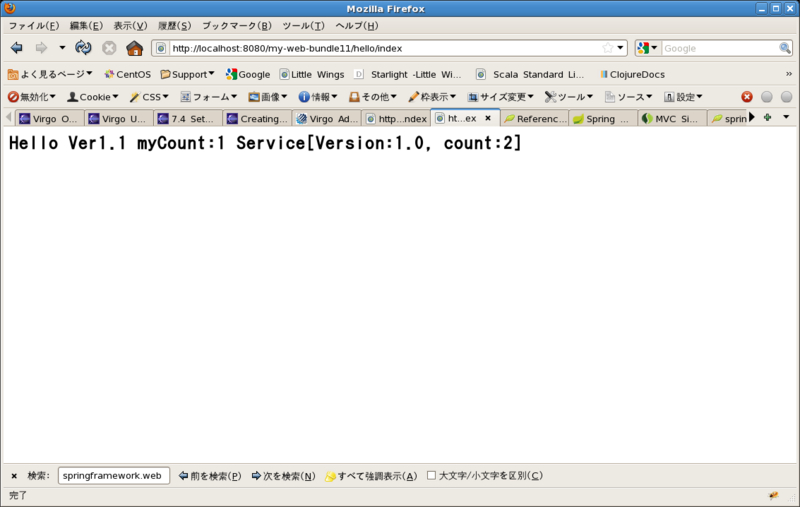Image resolution: width=800 pixels, height=507 pixels.
Task: Toggle 大文字/小文字を区別 checkbox
Action: 432,475
